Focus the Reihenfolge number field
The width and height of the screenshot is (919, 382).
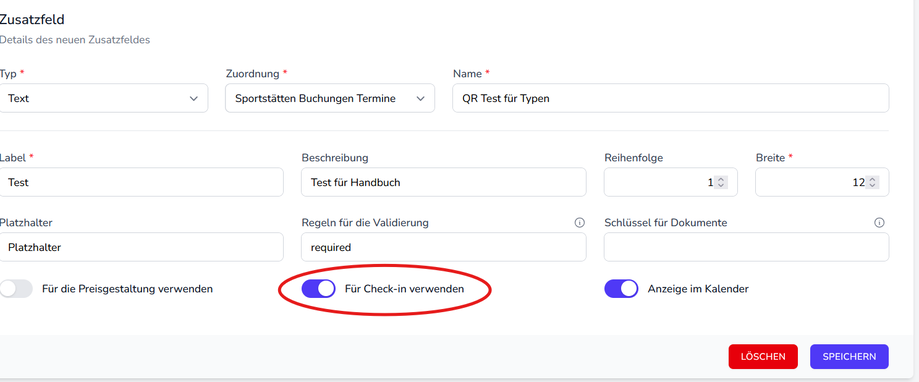670,182
